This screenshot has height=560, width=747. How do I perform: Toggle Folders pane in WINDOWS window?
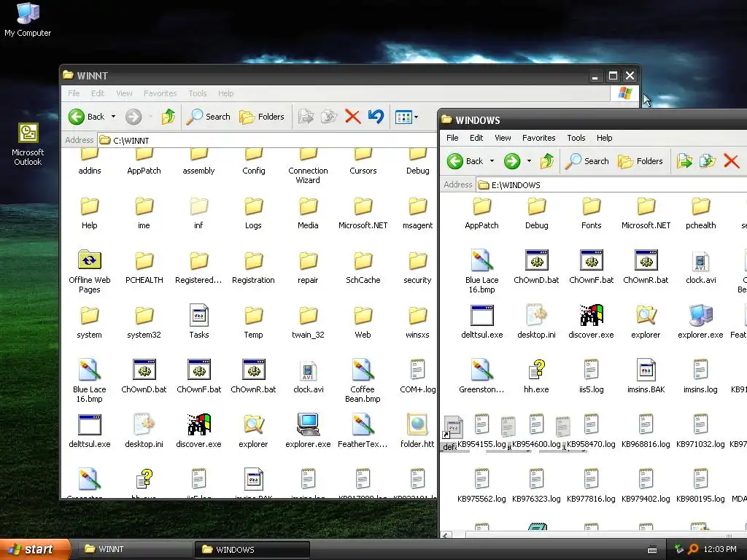tap(640, 161)
